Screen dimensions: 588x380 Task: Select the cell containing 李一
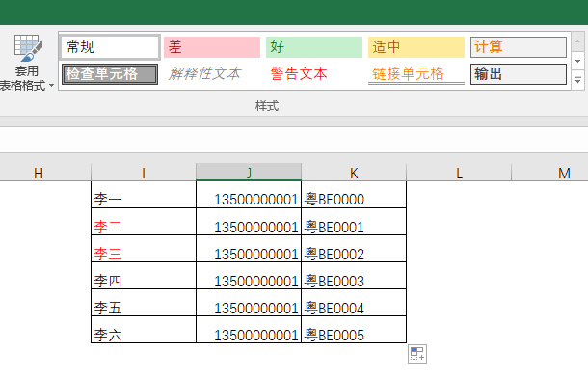tap(144, 194)
